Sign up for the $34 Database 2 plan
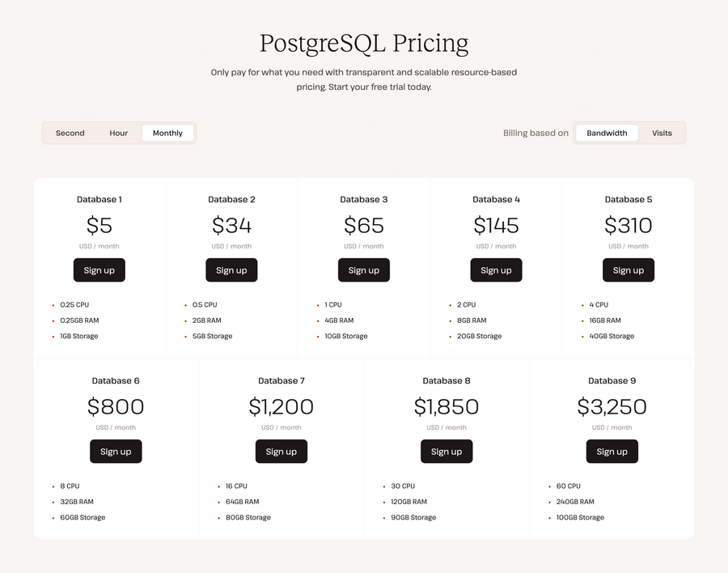Screen dimensions: 728x573 click(x=231, y=270)
